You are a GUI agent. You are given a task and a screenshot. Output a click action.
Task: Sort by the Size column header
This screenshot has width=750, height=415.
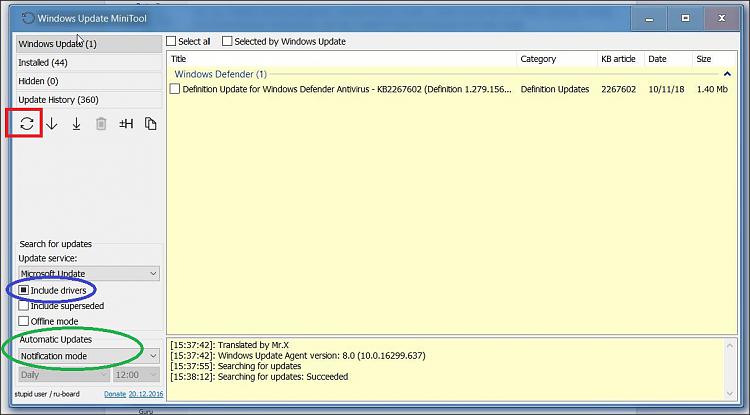tap(714, 59)
